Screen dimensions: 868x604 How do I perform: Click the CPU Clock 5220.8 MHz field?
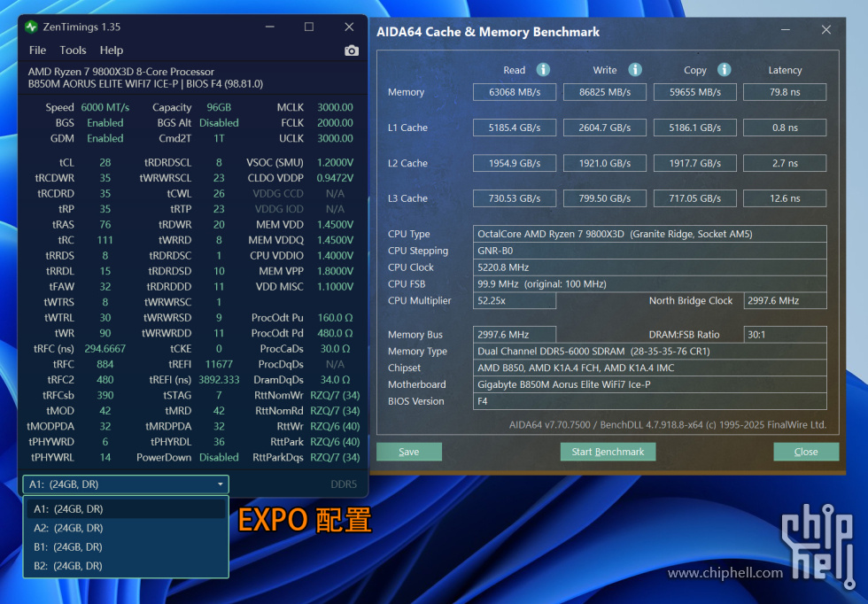[x=650, y=267]
